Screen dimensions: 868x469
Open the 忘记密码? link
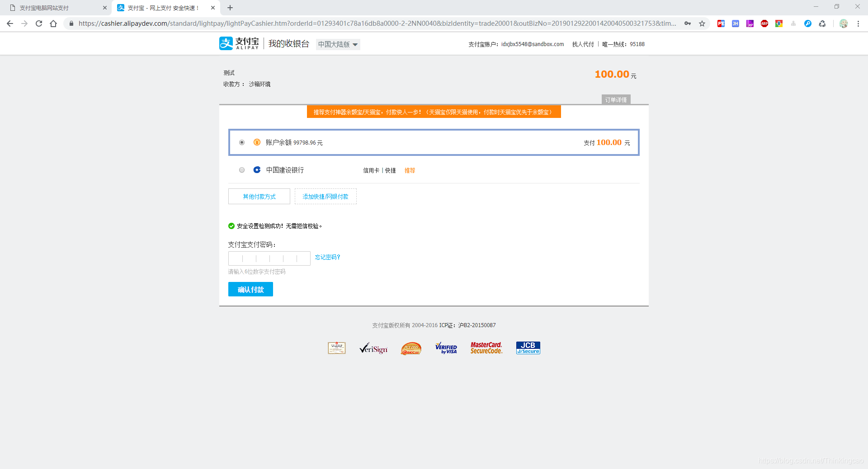click(328, 257)
